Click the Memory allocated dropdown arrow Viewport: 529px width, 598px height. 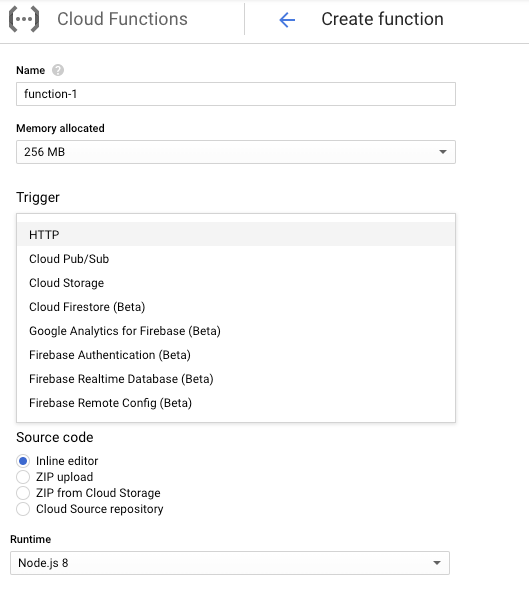pyautogui.click(x=442, y=152)
